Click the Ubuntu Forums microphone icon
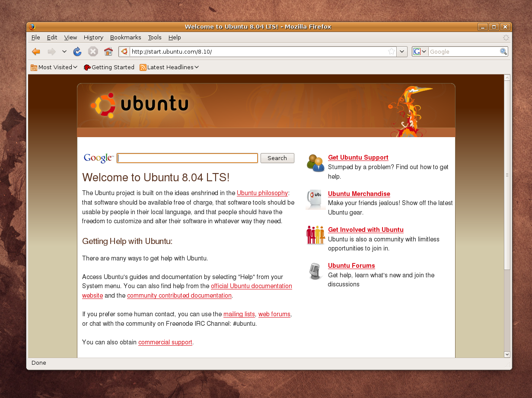Screen dimensions: 532x398 (x=315, y=271)
